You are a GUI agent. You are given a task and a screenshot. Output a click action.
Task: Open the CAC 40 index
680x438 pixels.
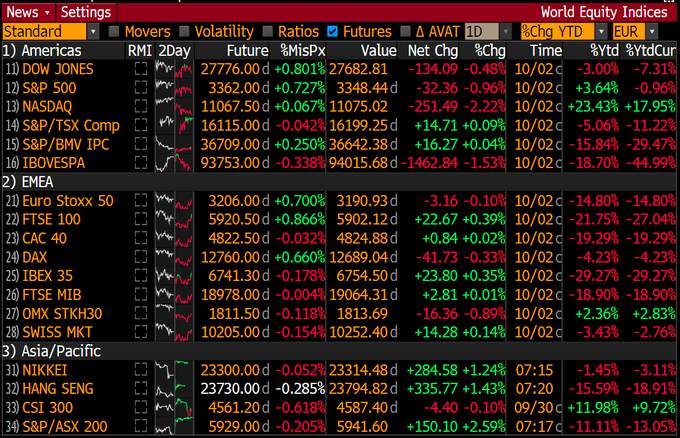point(44,238)
